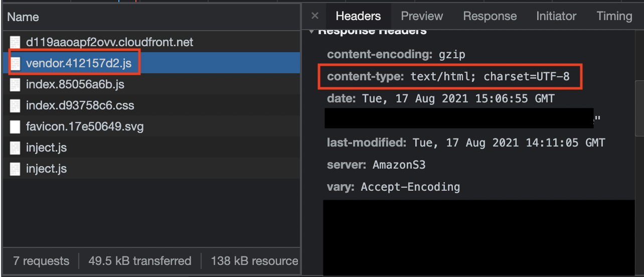Collapse the Response Headers section
The width and height of the screenshot is (644, 277).
tap(312, 31)
